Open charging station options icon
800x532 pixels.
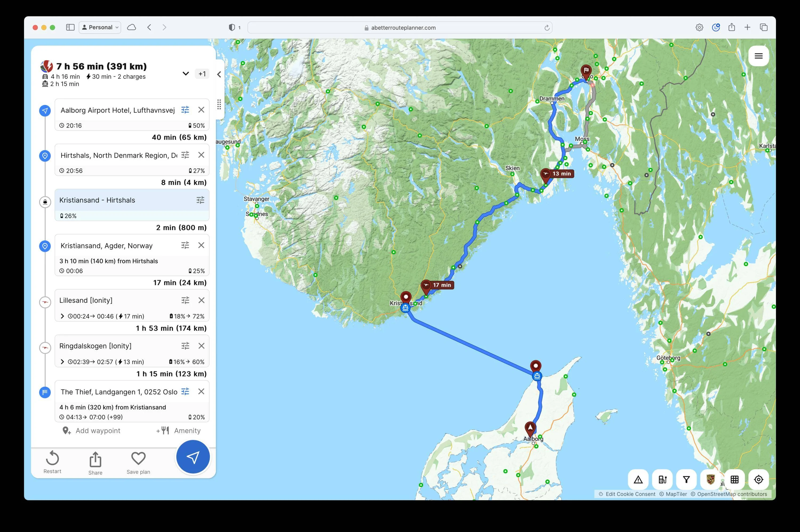point(662,479)
